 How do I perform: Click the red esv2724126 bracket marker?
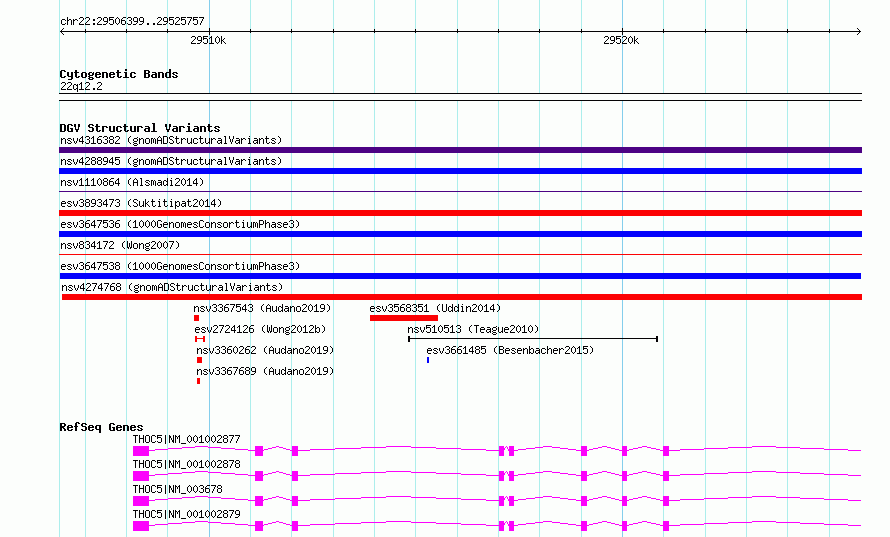[x=200, y=339]
